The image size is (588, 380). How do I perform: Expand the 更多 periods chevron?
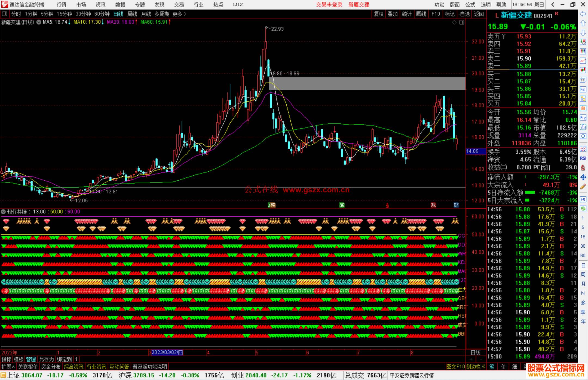185,14
